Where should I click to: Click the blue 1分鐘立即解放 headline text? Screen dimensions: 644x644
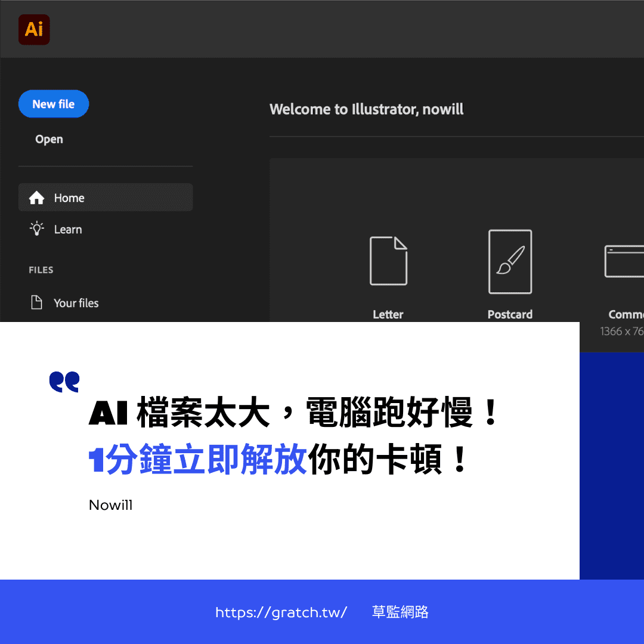[197, 461]
